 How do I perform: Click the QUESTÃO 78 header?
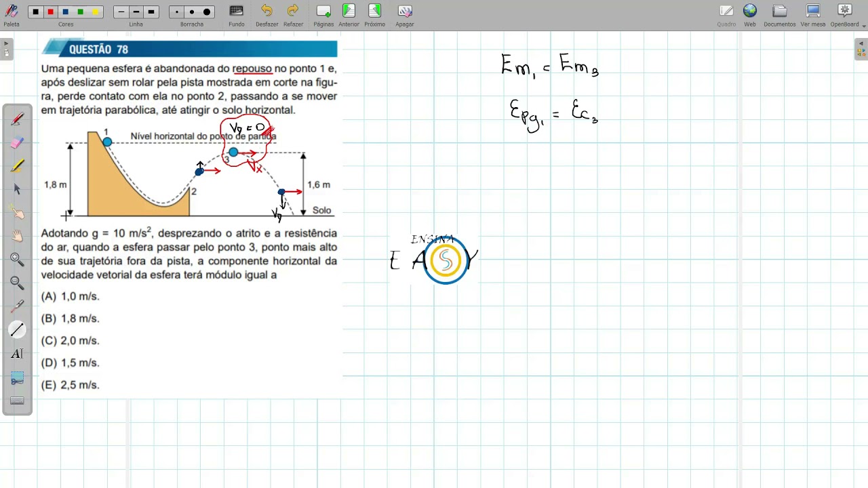point(189,49)
